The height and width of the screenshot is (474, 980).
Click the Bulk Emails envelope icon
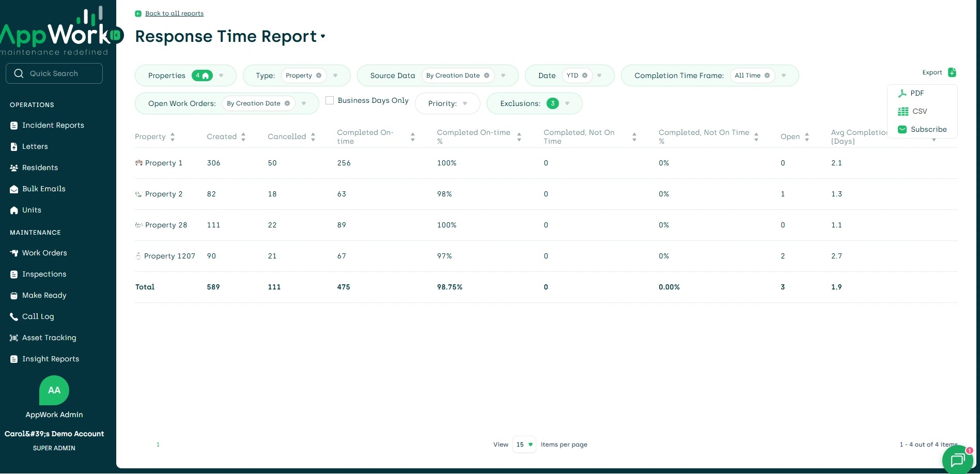pos(14,189)
